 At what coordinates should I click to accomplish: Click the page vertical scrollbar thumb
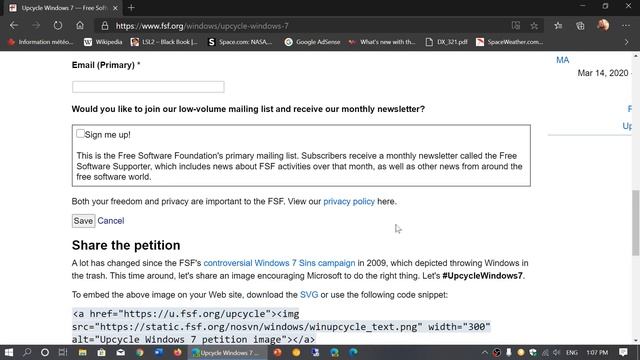pos(636,223)
